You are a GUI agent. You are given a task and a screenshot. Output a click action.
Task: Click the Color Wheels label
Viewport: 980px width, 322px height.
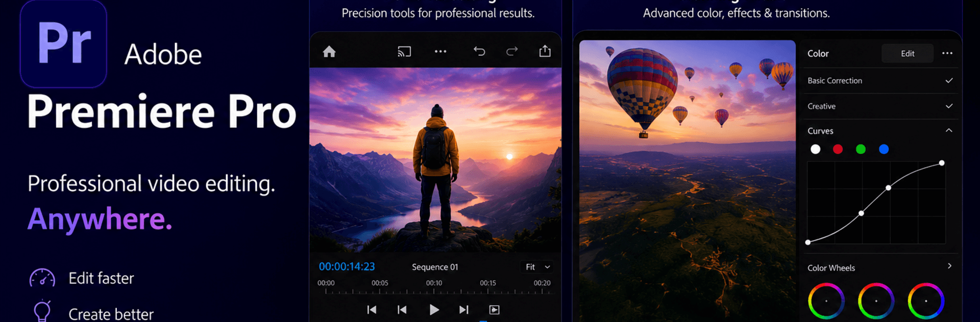(831, 268)
